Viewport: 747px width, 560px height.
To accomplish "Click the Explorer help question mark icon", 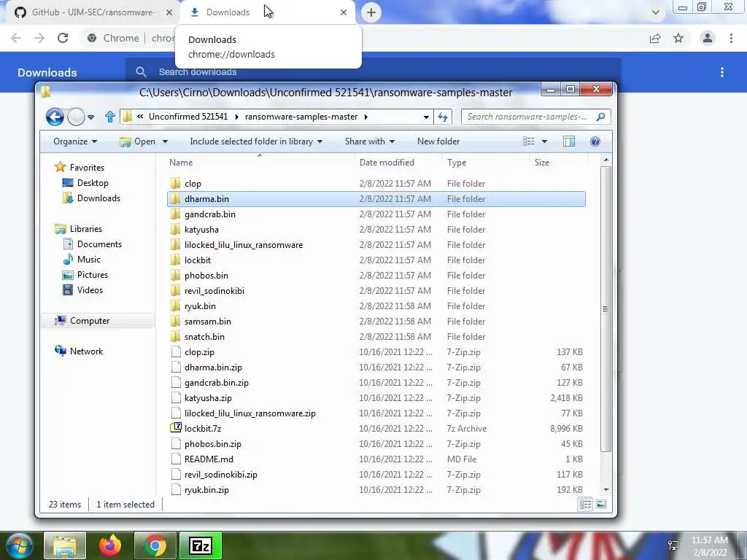I will 595,141.
